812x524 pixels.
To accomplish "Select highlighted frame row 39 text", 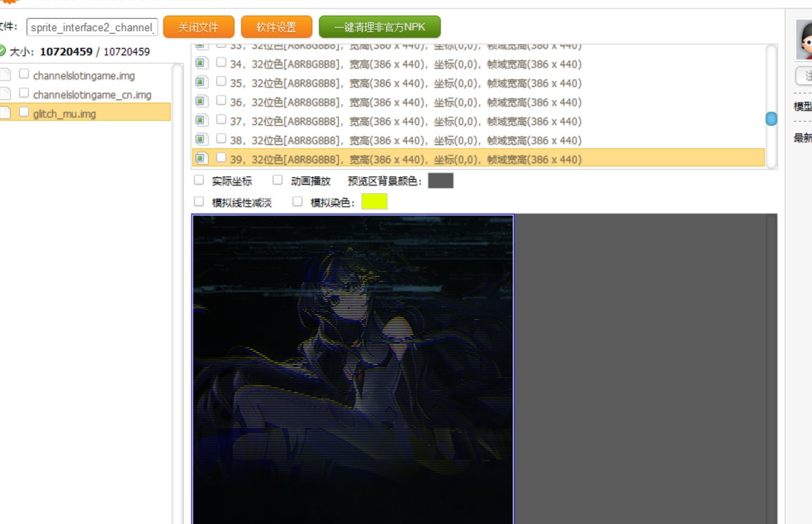I will [406, 160].
